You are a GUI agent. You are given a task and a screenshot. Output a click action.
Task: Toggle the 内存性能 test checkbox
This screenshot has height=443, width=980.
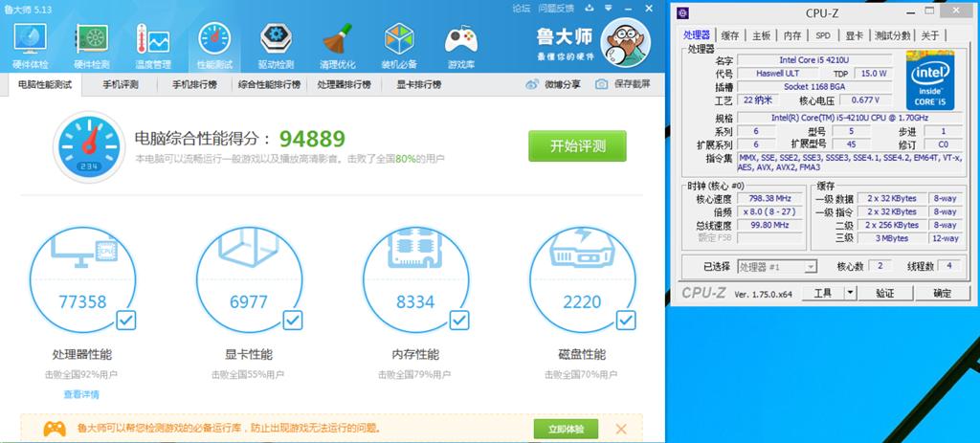coord(459,321)
